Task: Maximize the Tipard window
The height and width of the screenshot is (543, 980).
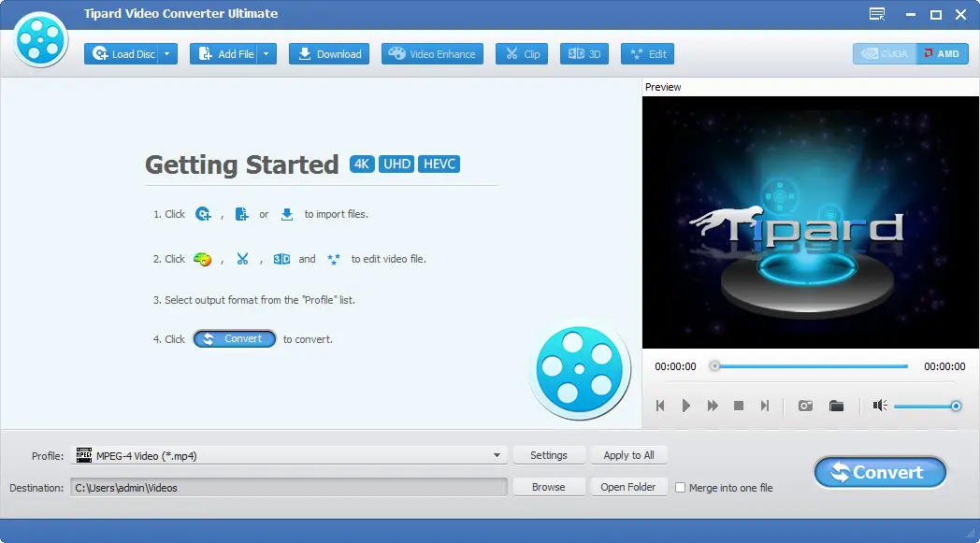Action: click(x=936, y=14)
